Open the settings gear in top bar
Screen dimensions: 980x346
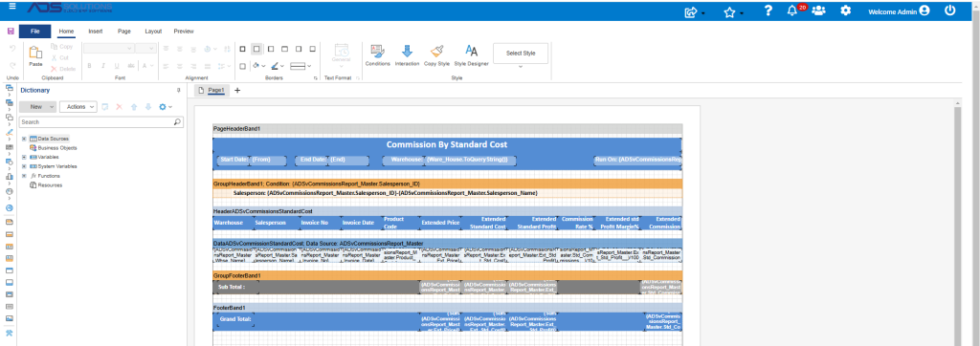846,11
